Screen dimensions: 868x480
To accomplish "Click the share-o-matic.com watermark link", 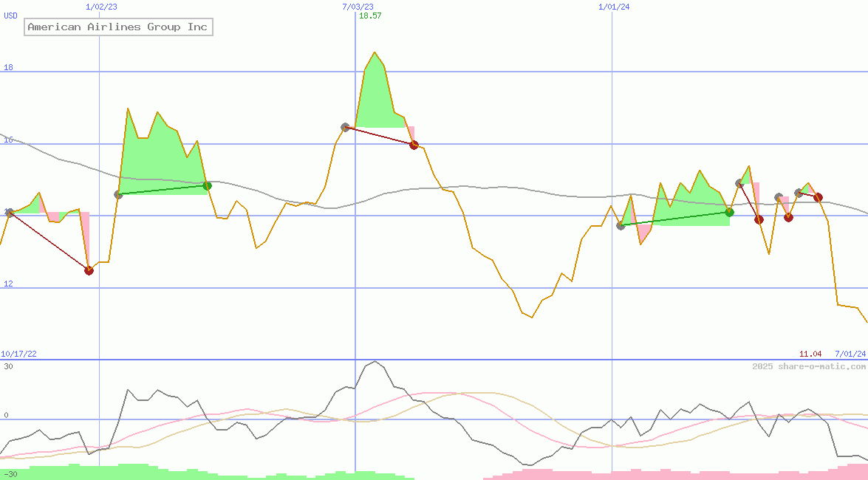I will [809, 367].
